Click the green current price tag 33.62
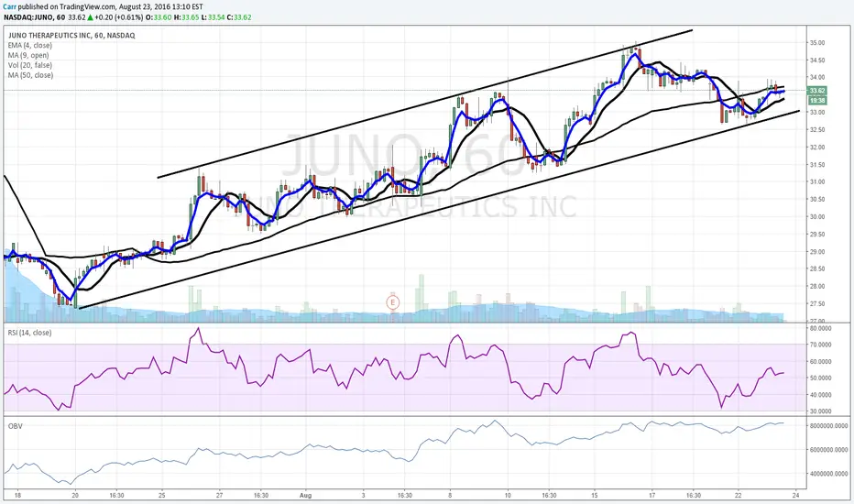Image resolution: width=854 pixels, height=504 pixels. pyautogui.click(x=817, y=91)
